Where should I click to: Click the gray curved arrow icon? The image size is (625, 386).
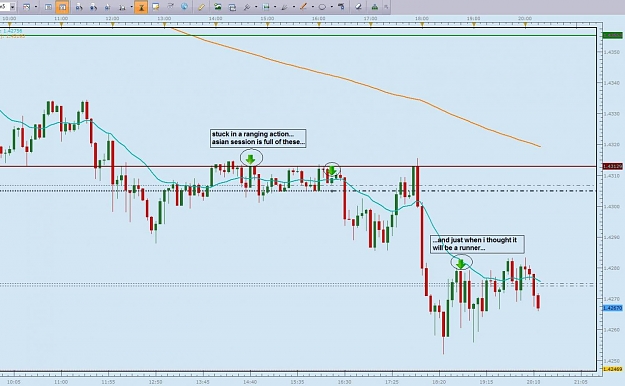[170, 7]
